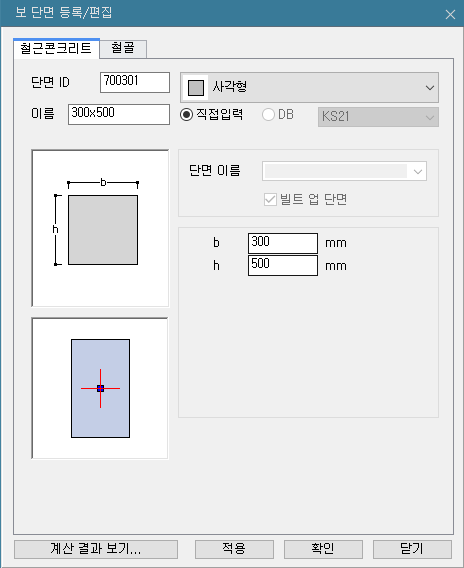The image size is (464, 568).
Task: Click the h height field showing 500
Action: click(283, 266)
